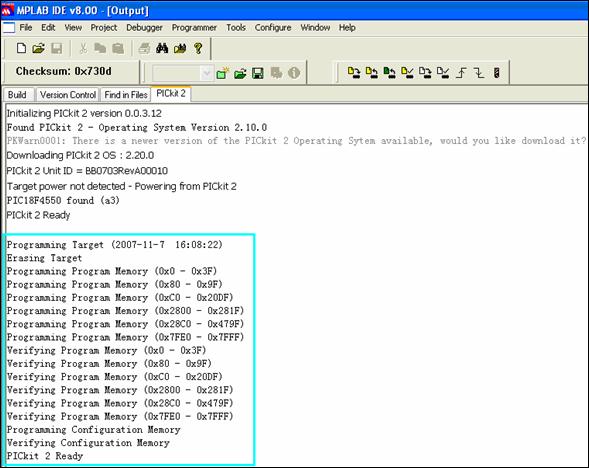Click the 'PIC18F4550 found (a3)' line
This screenshot has height=468, width=589.
click(63, 201)
